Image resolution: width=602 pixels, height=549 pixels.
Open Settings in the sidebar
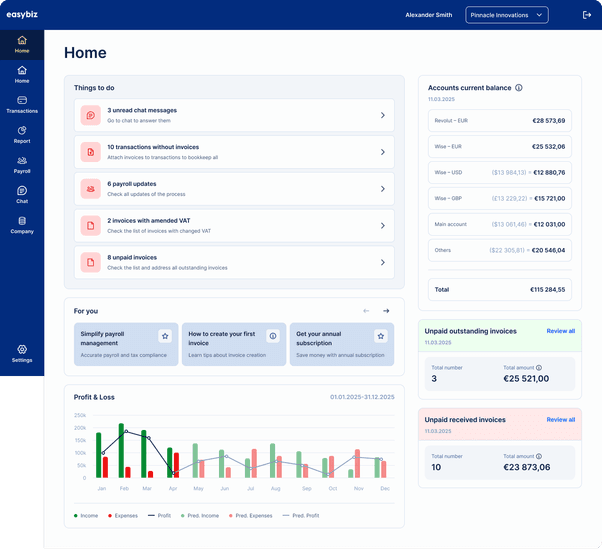coord(22,354)
